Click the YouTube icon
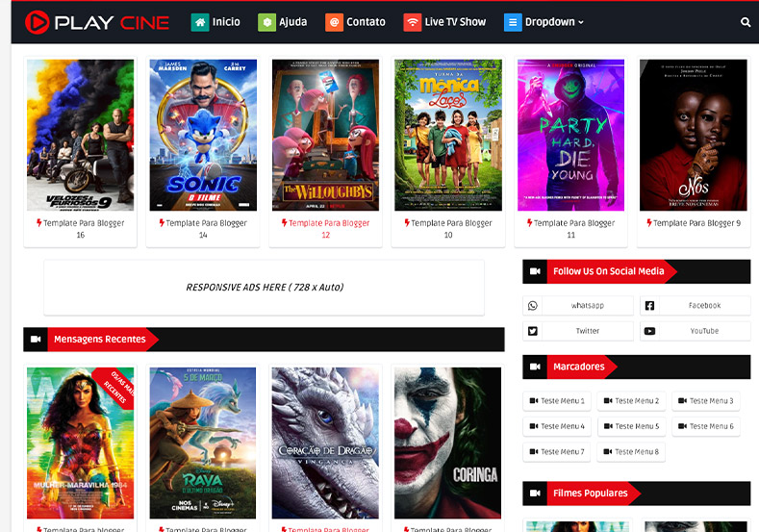 (649, 331)
